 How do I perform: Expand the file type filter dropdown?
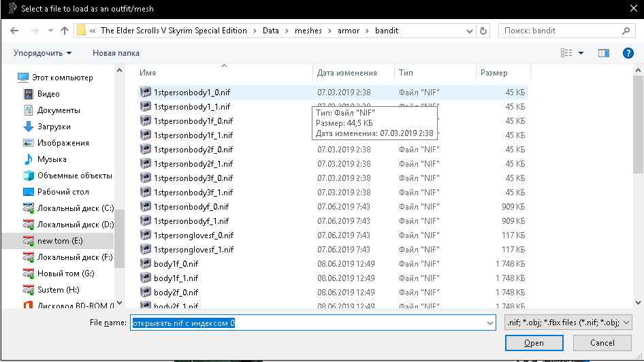(626, 323)
